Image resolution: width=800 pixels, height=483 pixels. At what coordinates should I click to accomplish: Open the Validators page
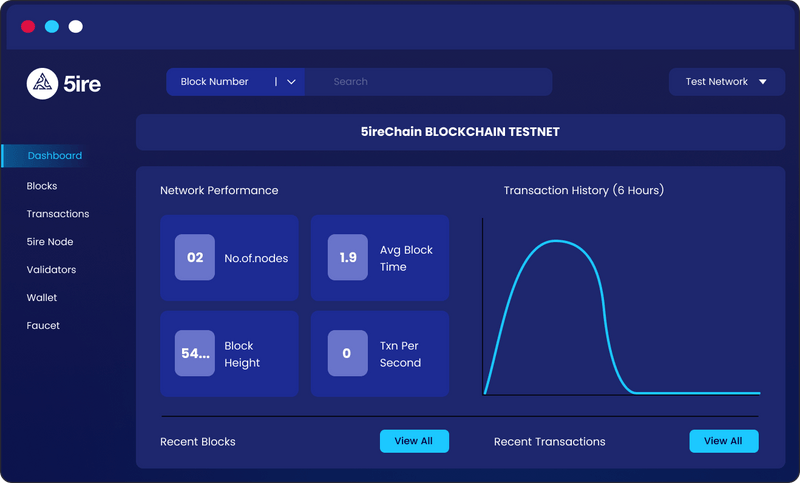click(x=51, y=270)
